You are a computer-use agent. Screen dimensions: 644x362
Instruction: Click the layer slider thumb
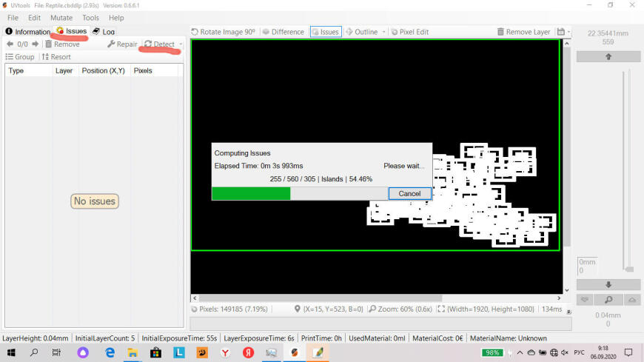click(628, 269)
